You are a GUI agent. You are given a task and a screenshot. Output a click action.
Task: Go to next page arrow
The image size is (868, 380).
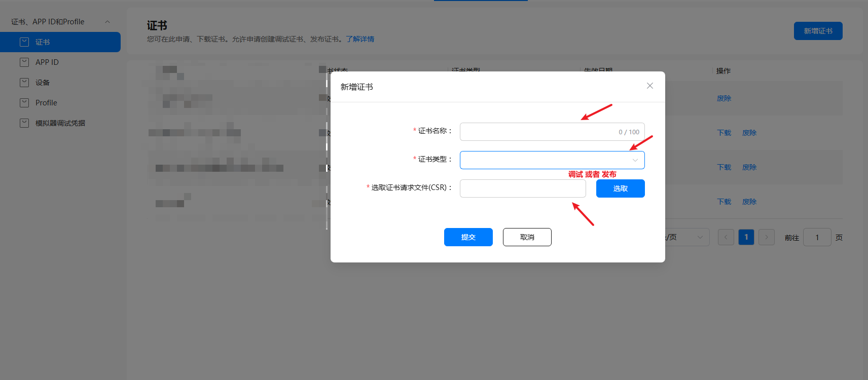click(767, 237)
